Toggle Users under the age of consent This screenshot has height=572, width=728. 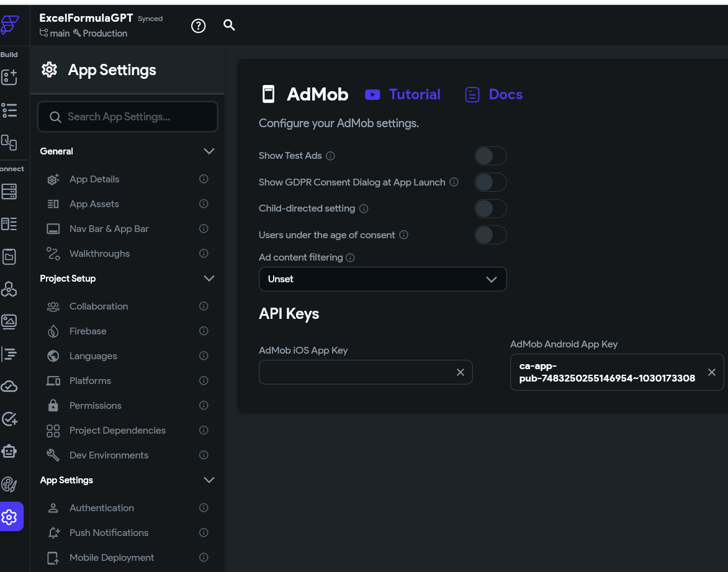490,235
